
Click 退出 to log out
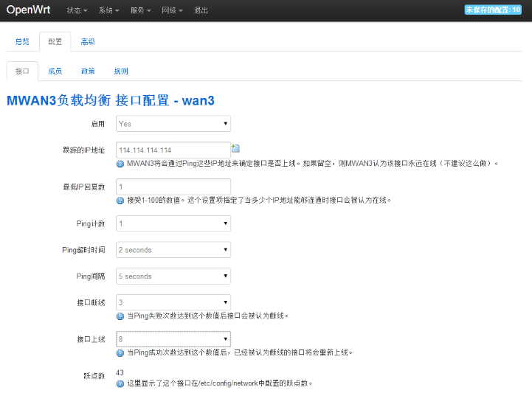[x=201, y=10]
